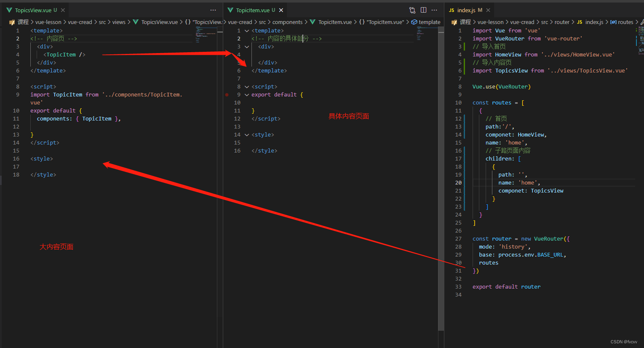Collapse the template block at line 1 in TopicItem.vue
The height and width of the screenshot is (348, 644).
(247, 31)
